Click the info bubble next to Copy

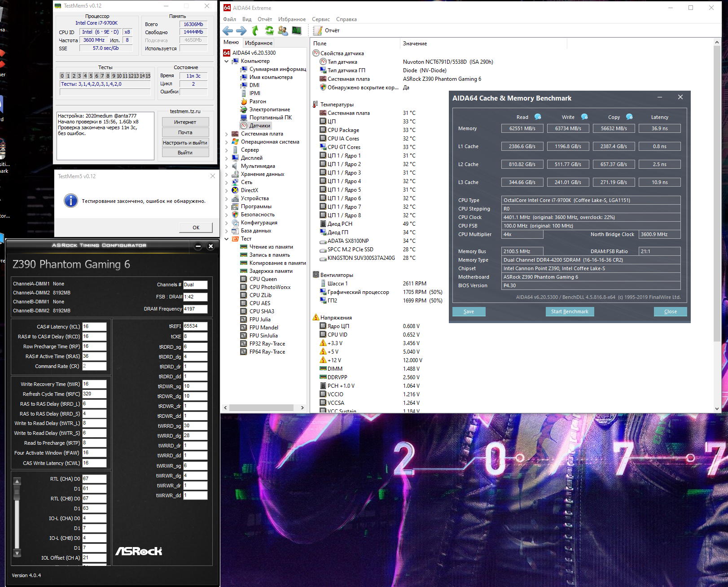click(x=629, y=117)
